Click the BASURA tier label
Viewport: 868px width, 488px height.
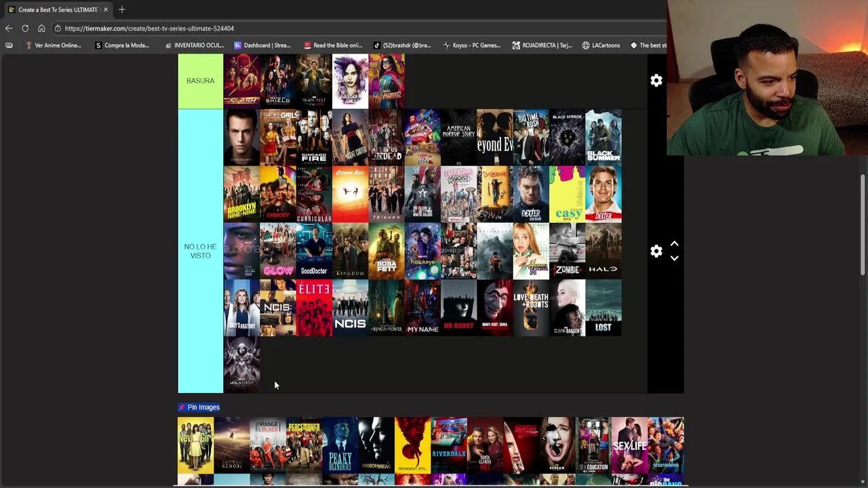[200, 81]
